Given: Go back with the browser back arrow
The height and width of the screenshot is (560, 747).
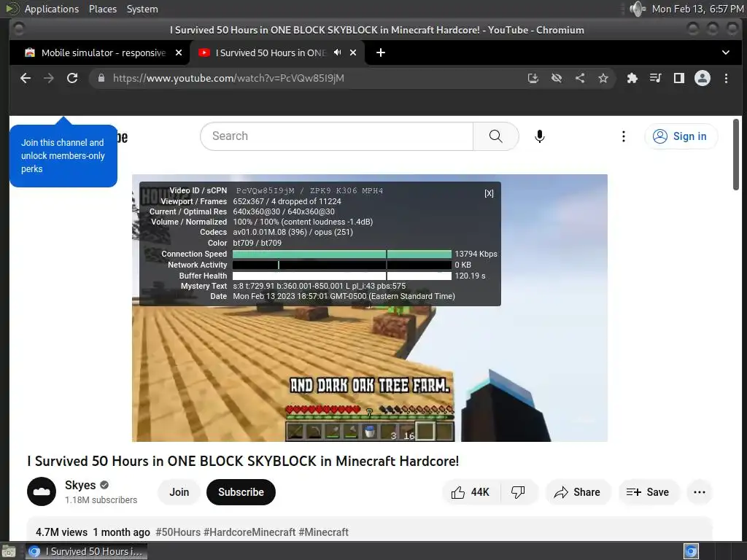Looking at the screenshot, I should coord(26,78).
